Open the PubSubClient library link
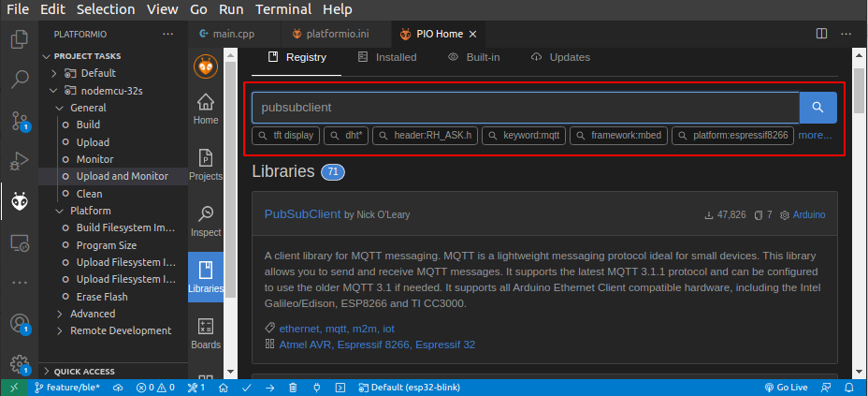The width and height of the screenshot is (868, 396). tap(302, 214)
